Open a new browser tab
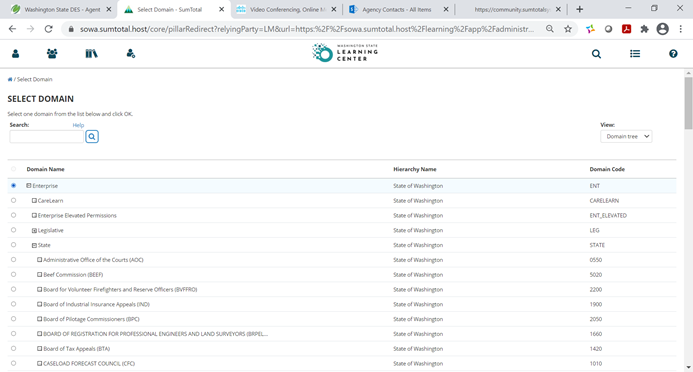 point(579,9)
